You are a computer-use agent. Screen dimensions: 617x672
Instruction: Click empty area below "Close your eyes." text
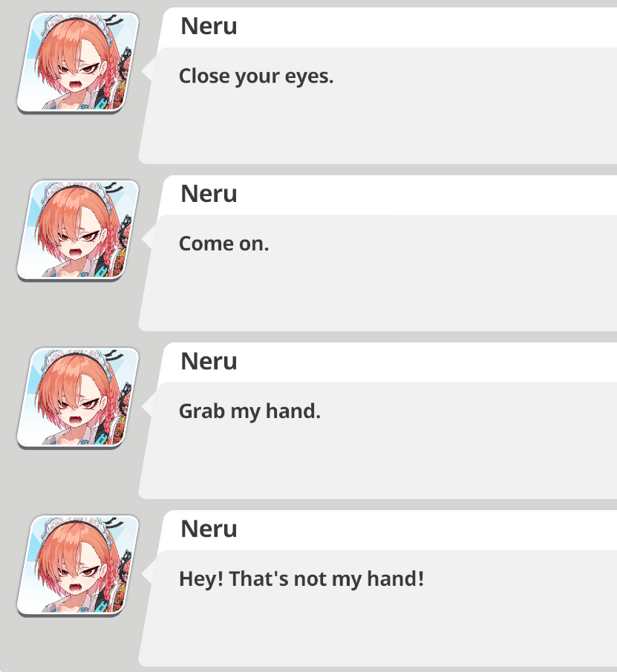[377, 126]
